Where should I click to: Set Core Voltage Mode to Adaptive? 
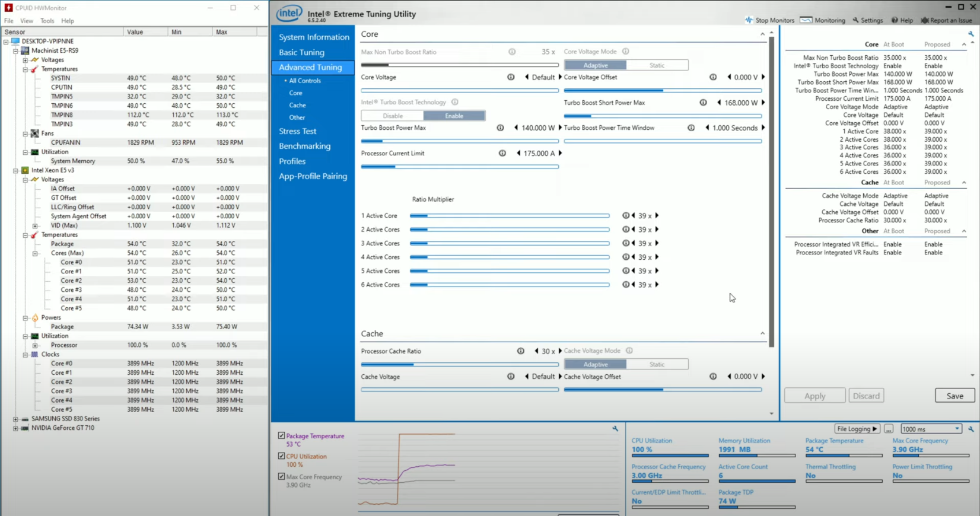coord(595,65)
